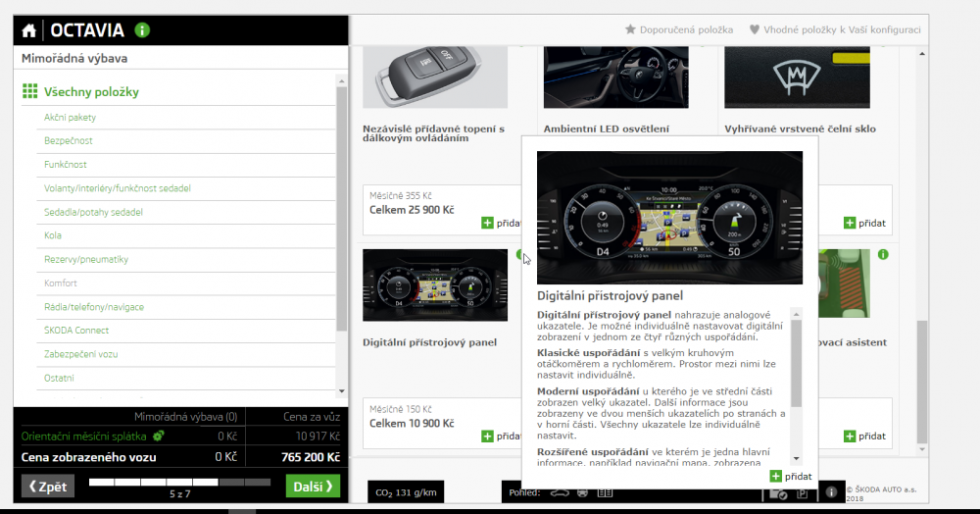The image size is (980, 514).
Task: Click the popup description scroll-down arrow
Action: 796,458
